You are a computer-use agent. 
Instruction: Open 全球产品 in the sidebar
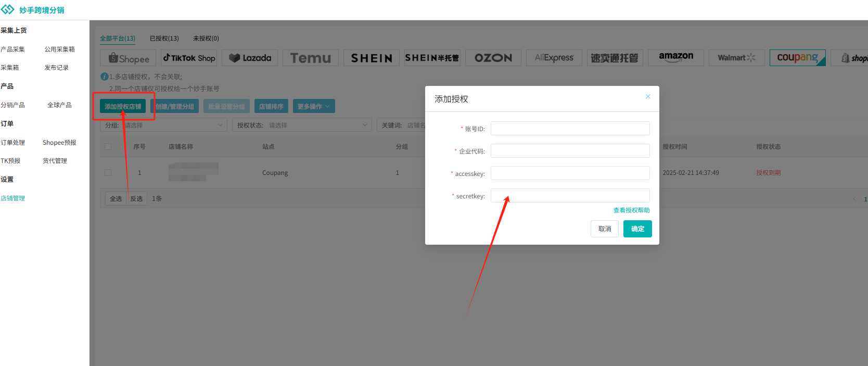pos(60,105)
